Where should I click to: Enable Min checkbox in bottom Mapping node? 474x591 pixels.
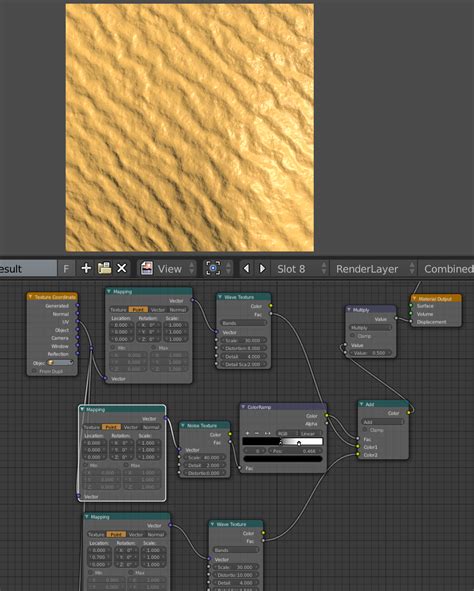(x=90, y=573)
